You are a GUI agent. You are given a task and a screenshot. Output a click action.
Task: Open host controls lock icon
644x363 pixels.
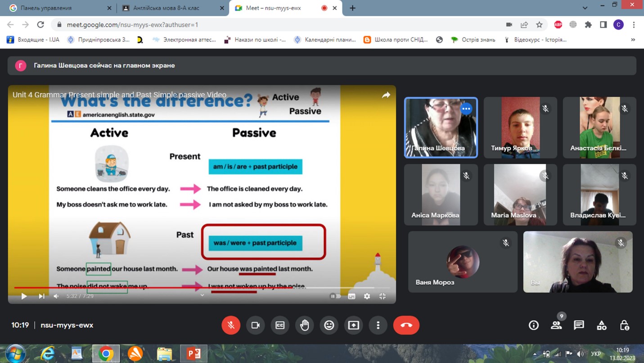pos(625,325)
